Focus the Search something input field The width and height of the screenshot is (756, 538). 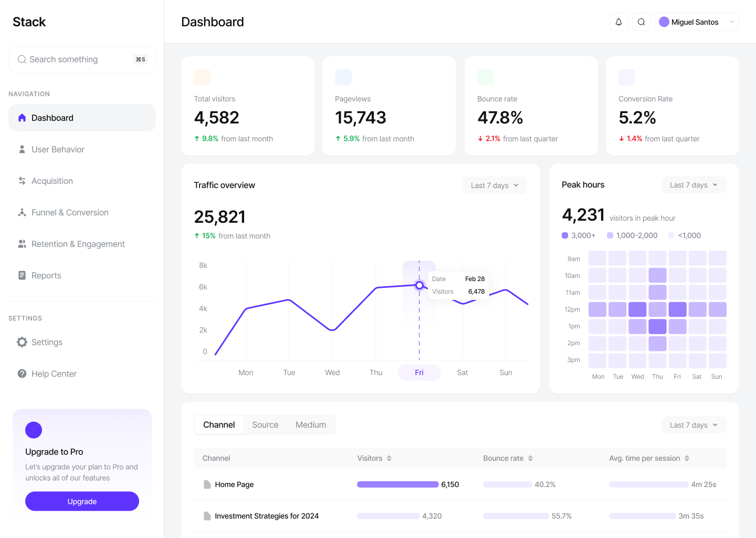[79, 59]
